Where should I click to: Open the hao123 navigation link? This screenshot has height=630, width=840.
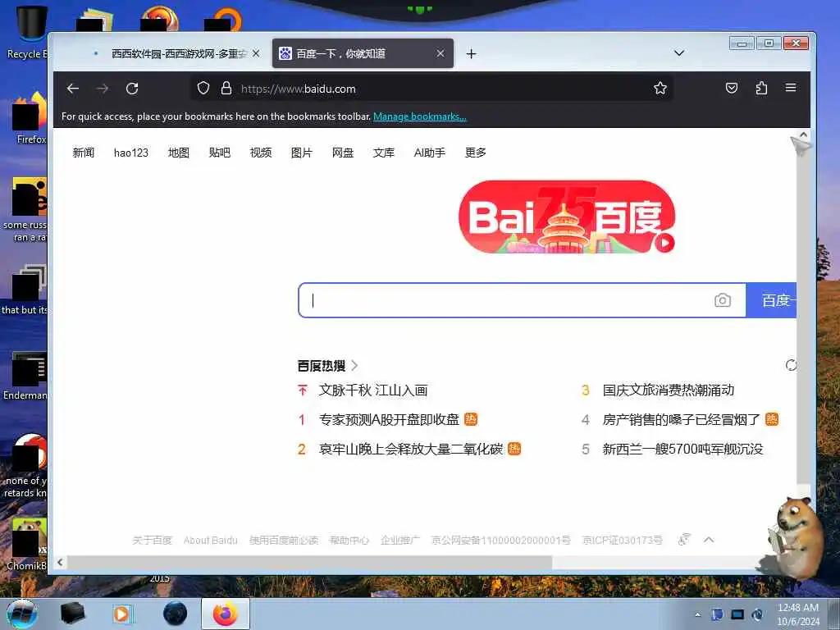pyautogui.click(x=130, y=153)
